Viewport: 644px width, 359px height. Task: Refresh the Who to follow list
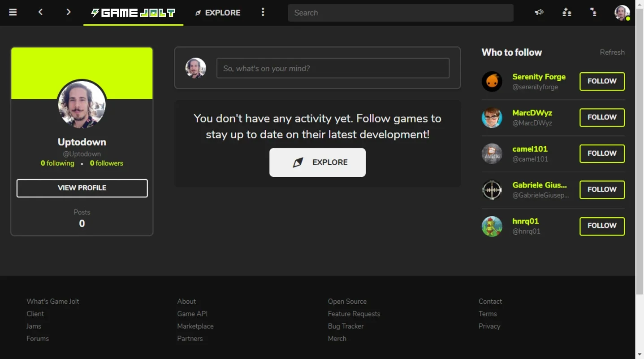612,52
